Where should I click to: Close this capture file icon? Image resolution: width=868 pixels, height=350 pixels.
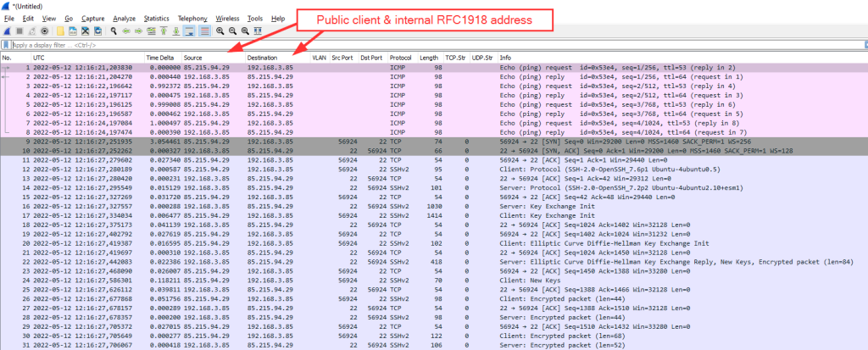click(86, 31)
